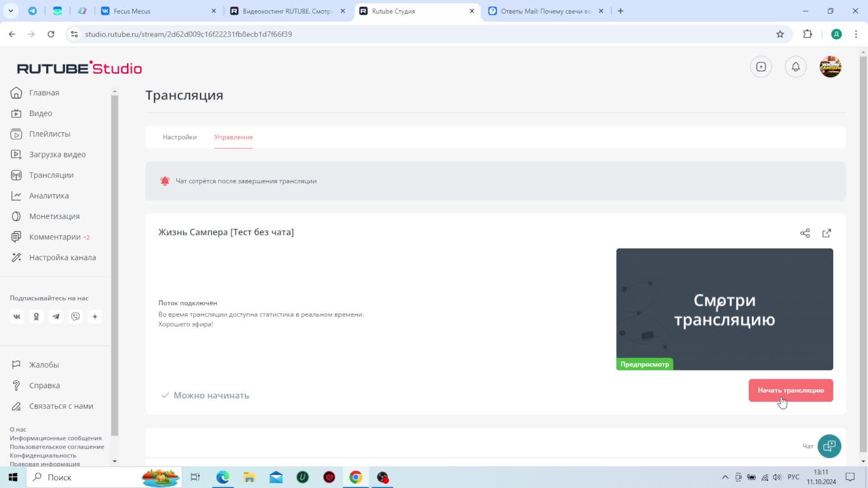868x488 pixels.
Task: Open browser extensions icon
Action: coord(807,34)
